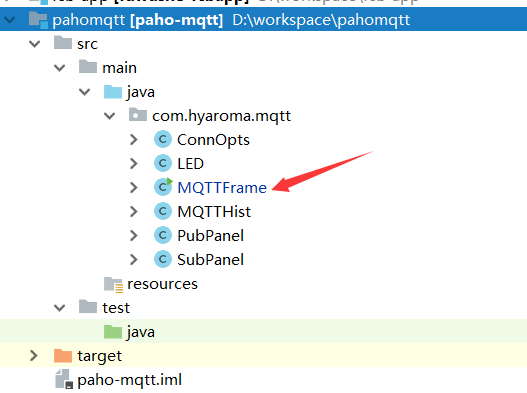Open the ConnOpts class
Viewport: 527px width, 393px height.
213,140
